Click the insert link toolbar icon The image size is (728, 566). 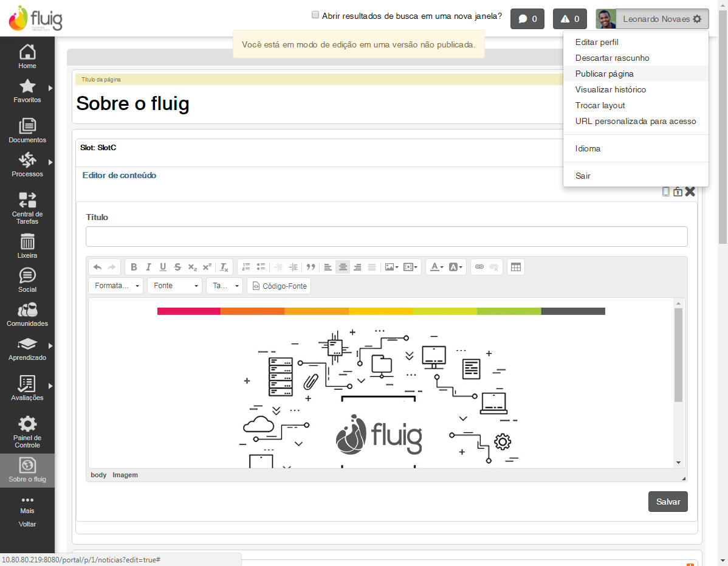coord(479,267)
